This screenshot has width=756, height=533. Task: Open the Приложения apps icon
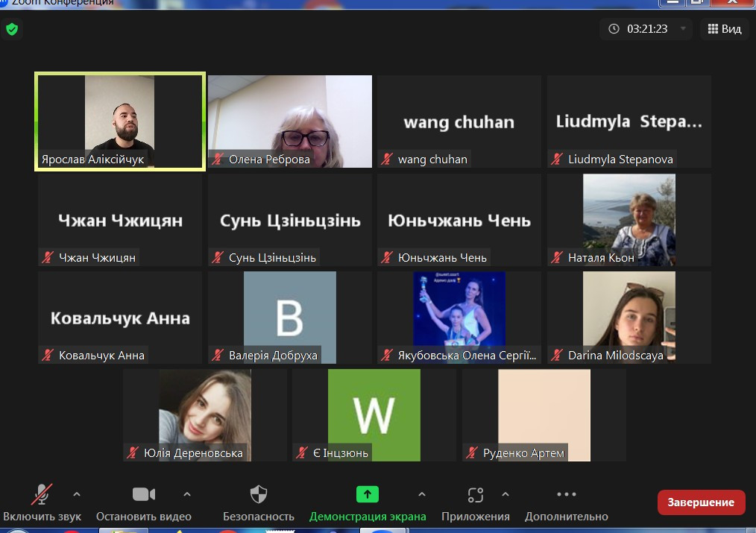pos(476,495)
